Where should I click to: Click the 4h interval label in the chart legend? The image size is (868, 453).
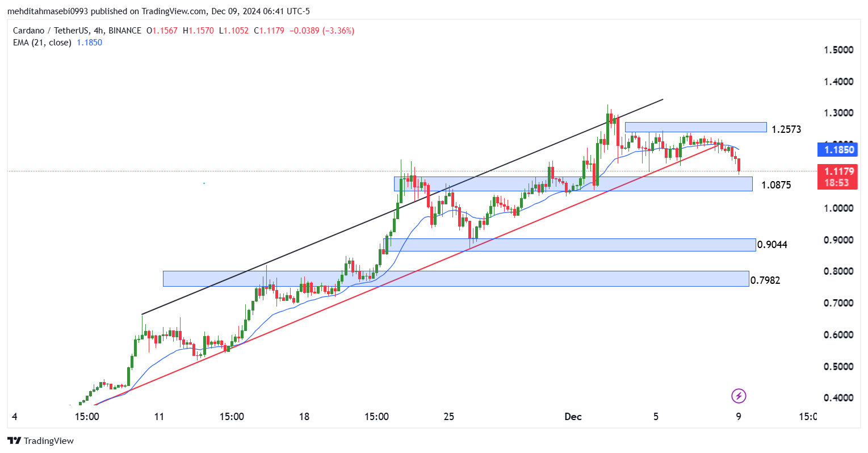(x=98, y=31)
